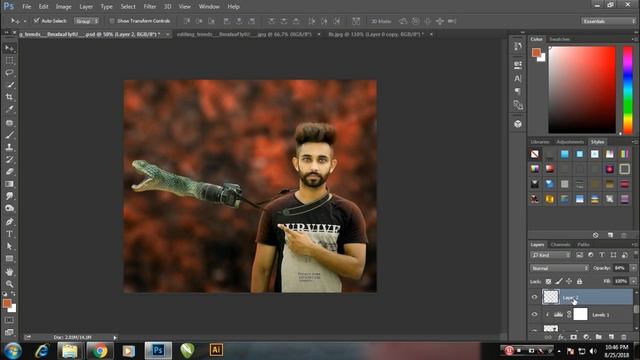Add a layer mask to Layer 2
Viewport: 640px width, 360px height.
pos(573,337)
